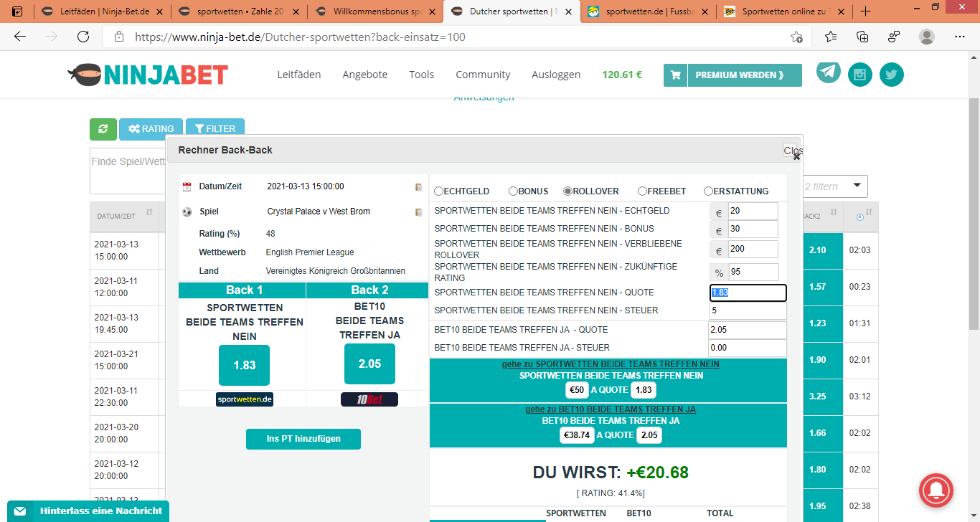Click the red notification bell icon
980x522 pixels.
[936, 491]
